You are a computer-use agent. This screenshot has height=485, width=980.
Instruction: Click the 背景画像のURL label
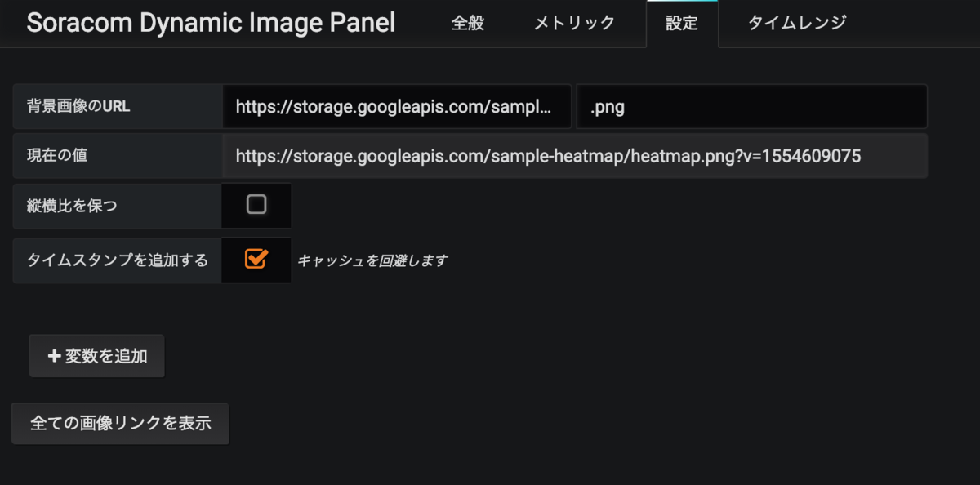pos(78,106)
